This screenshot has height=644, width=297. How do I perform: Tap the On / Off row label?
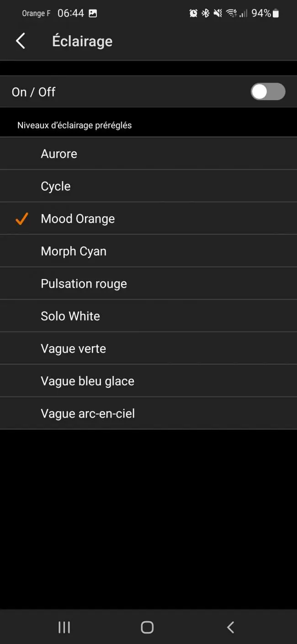click(33, 92)
